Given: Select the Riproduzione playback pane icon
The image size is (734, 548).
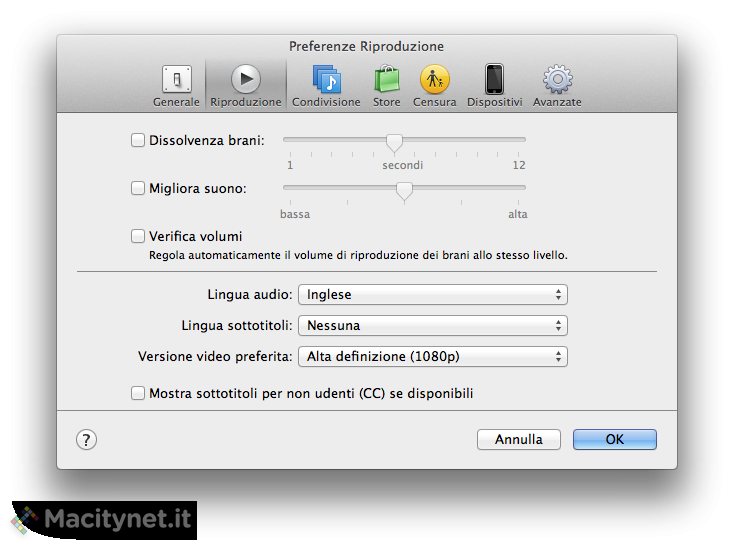Looking at the screenshot, I should (246, 86).
